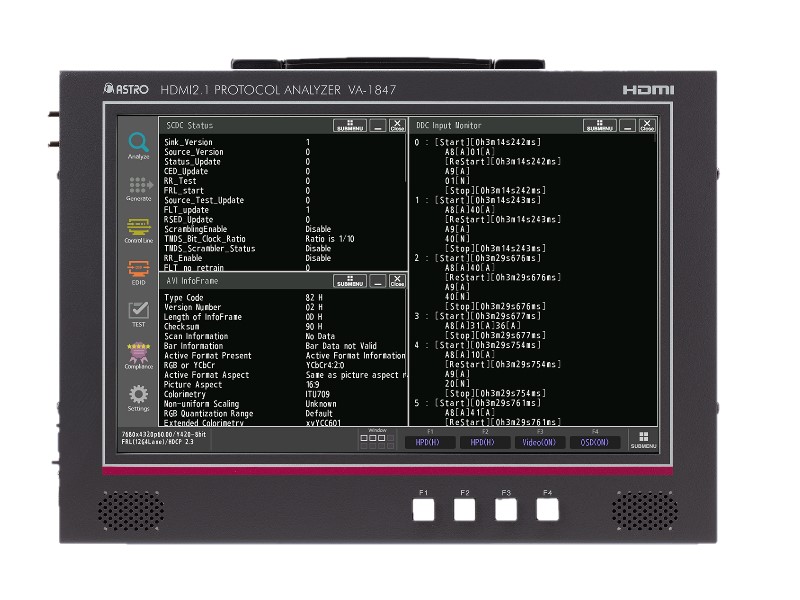Screen dimensions: 800x600
Task: Open the Settings gear icon
Action: tap(138, 398)
